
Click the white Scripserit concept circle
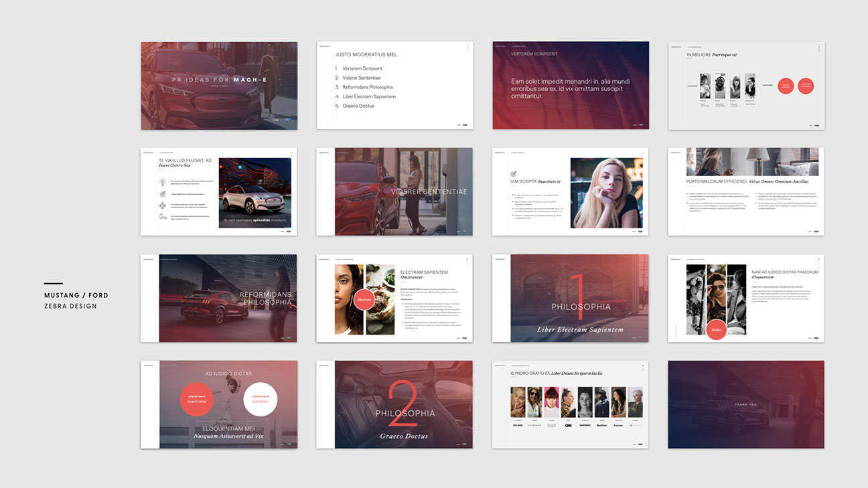click(260, 400)
